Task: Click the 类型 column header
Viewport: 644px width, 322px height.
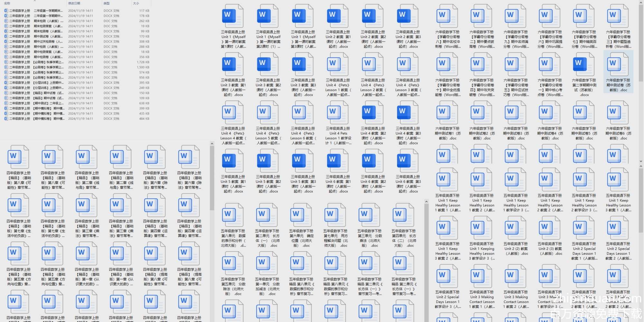Action: click(x=107, y=3)
